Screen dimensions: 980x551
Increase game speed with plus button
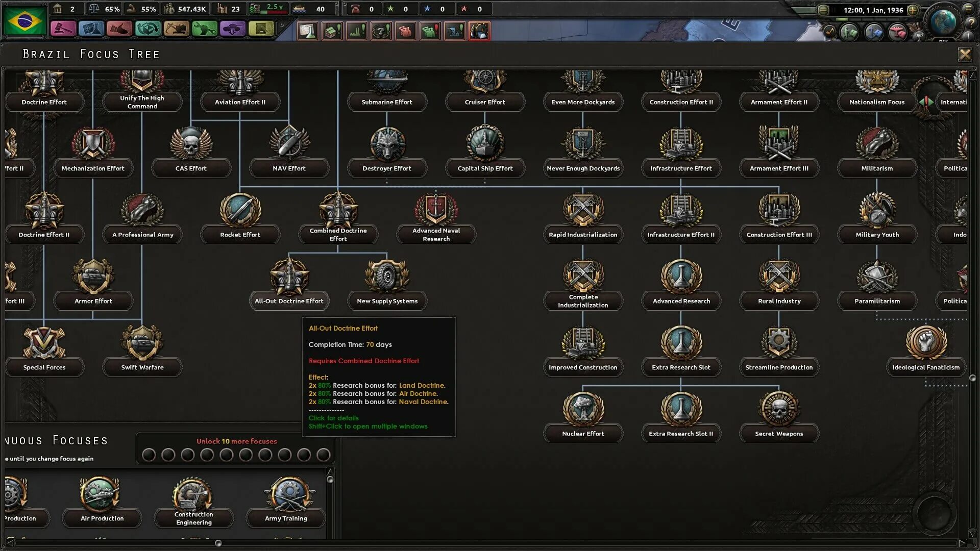[x=913, y=10]
